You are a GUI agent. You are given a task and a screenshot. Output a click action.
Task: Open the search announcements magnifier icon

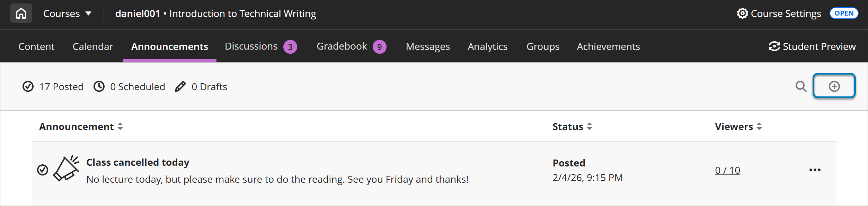coord(801,87)
